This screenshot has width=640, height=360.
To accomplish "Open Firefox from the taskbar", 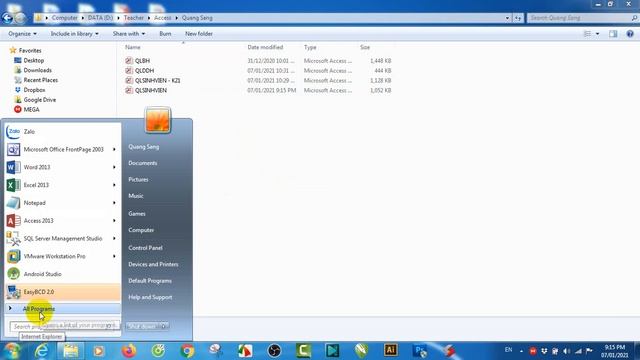I will [129, 351].
